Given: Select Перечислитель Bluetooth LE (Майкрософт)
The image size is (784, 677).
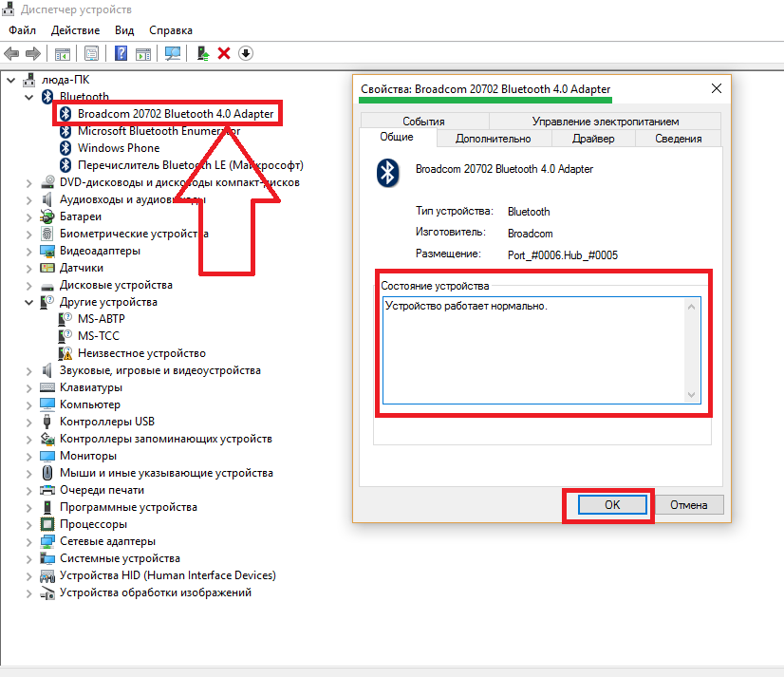Looking at the screenshot, I should pyautogui.click(x=191, y=165).
